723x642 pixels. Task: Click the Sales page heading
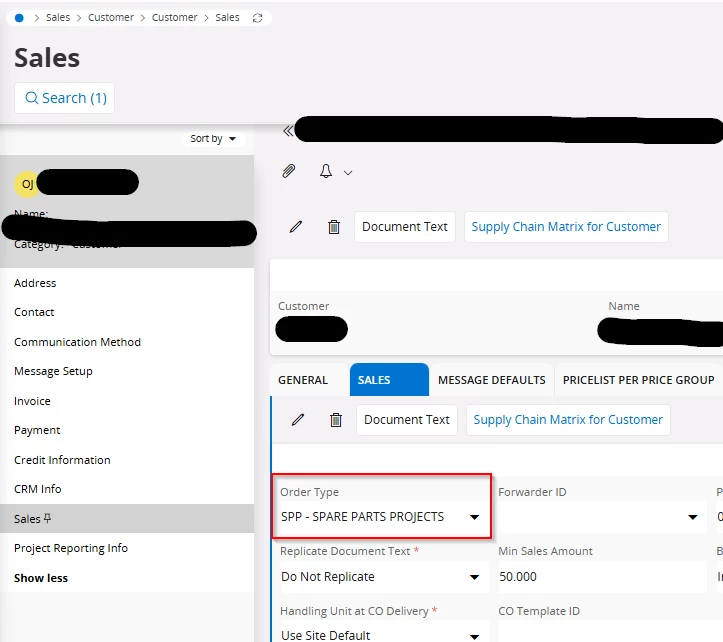47,58
